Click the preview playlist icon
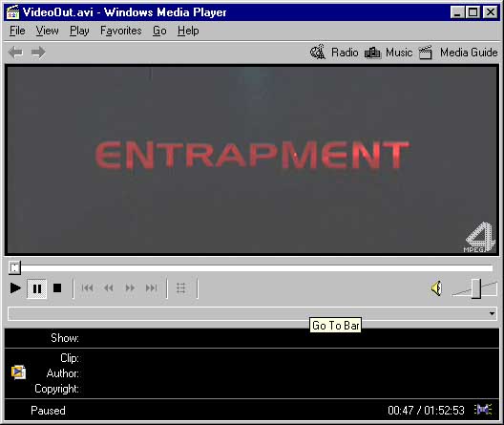The width and height of the screenshot is (504, 425). pos(181,288)
